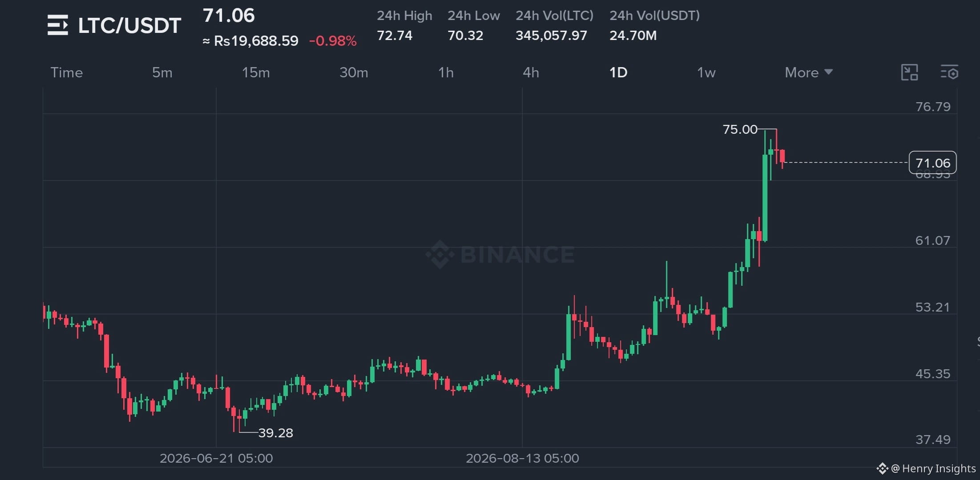Select the 1h timeframe
Screen dimensions: 980x480
click(x=446, y=72)
